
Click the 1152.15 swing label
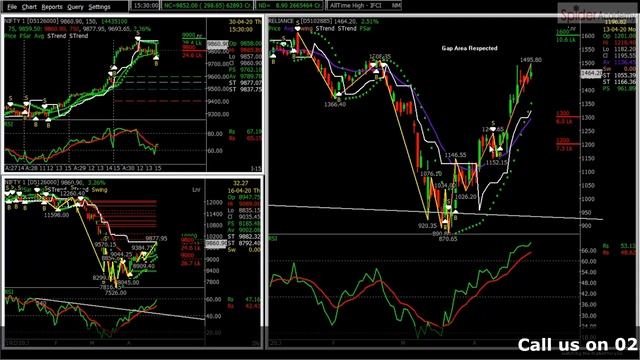pyautogui.click(x=496, y=162)
